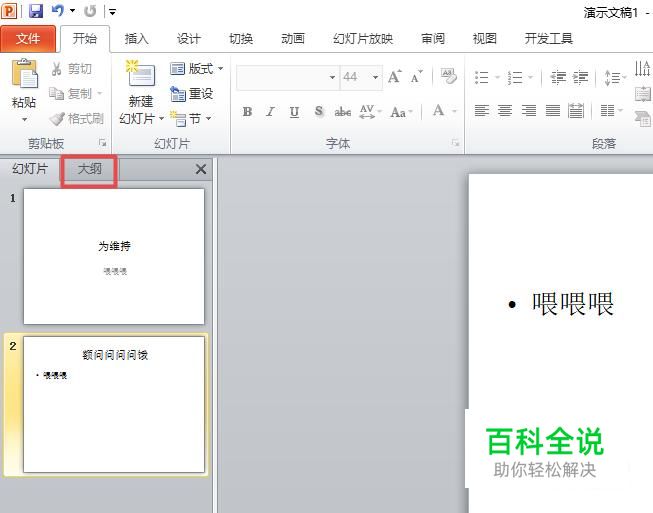Click the 复制 copy button
The image size is (653, 513).
71,94
